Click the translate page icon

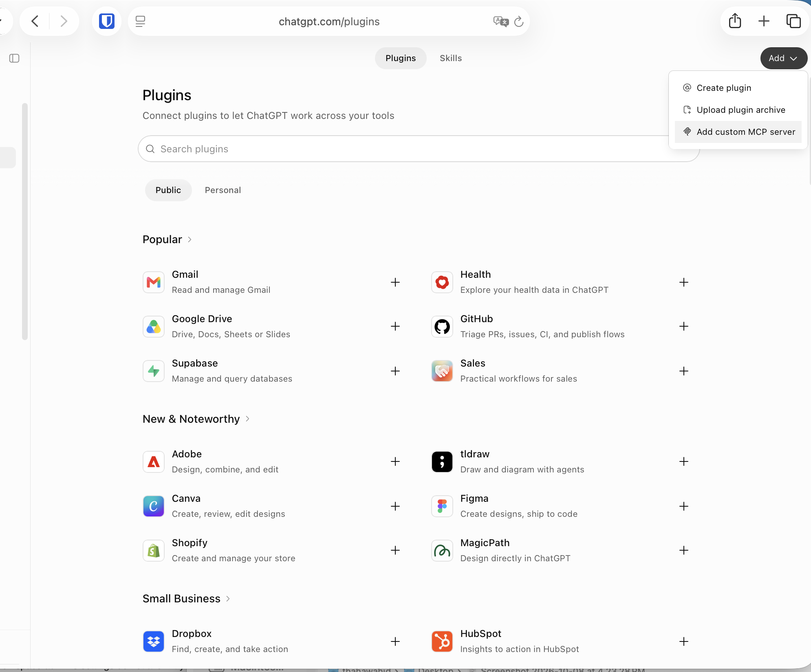click(x=501, y=21)
